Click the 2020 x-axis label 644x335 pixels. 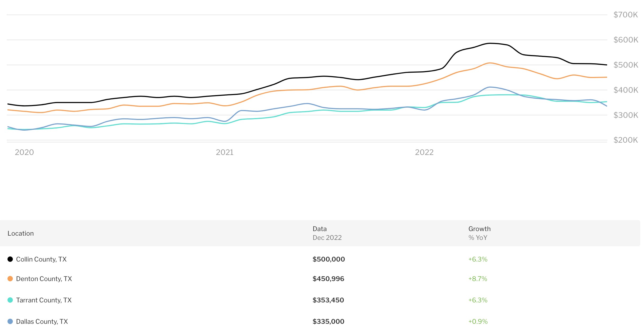click(24, 152)
